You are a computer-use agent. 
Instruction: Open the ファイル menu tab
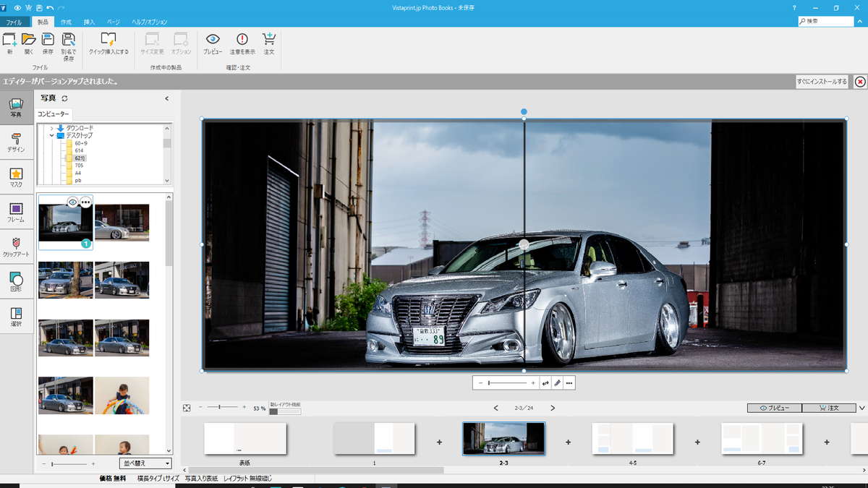14,22
